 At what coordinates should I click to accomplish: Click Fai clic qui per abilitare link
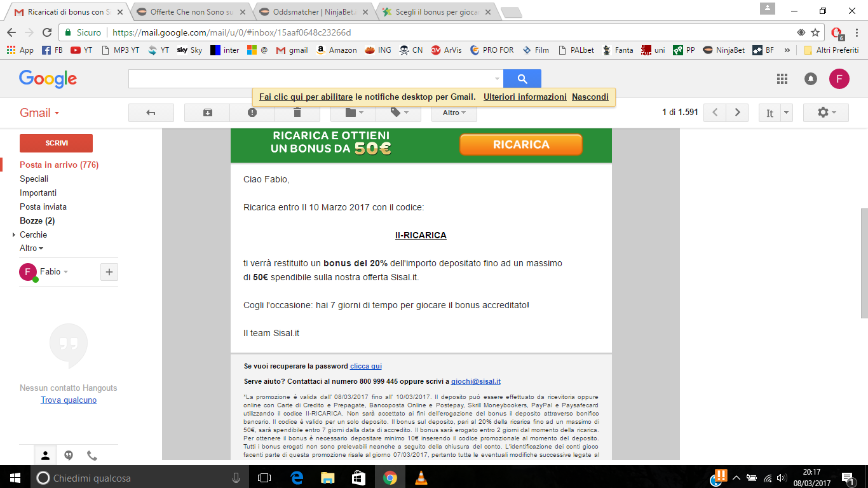306,97
